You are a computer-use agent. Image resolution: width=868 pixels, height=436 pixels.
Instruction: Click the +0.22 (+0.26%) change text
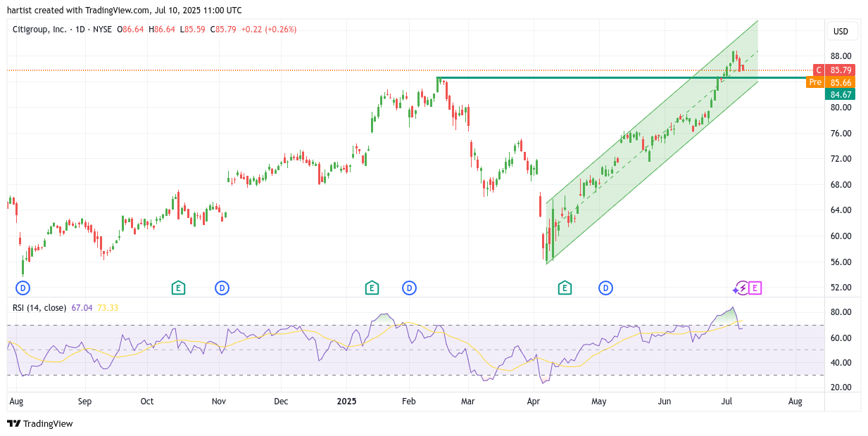point(269,30)
